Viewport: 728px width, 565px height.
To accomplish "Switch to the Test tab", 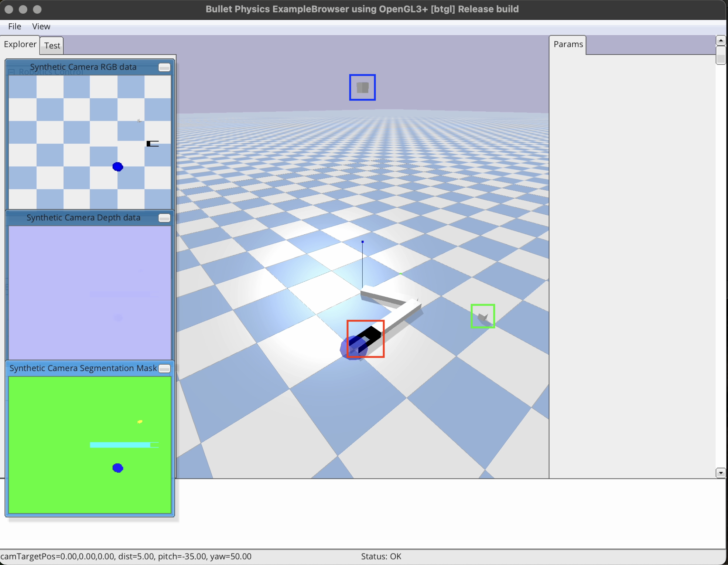I will [x=51, y=45].
